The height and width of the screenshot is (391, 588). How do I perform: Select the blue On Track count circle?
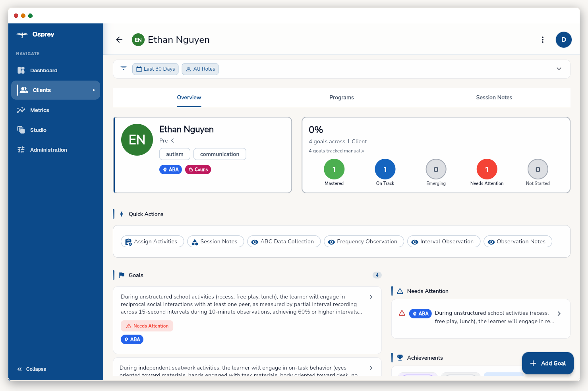coord(385,169)
